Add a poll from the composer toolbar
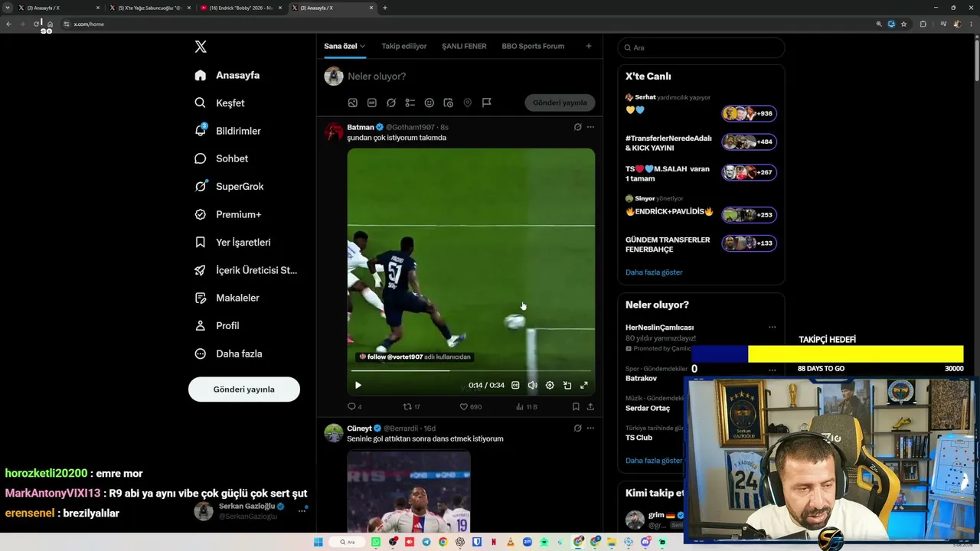980x551 pixels. [410, 103]
